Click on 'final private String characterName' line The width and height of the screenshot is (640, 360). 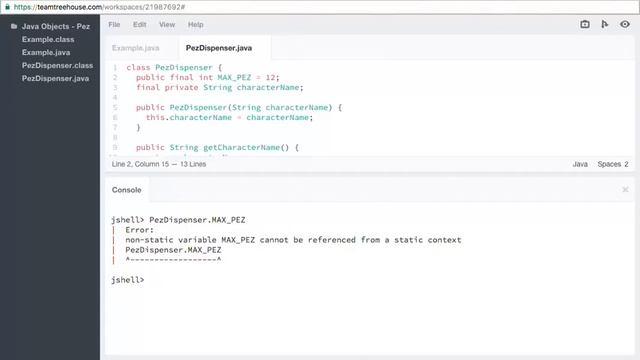tap(220, 87)
